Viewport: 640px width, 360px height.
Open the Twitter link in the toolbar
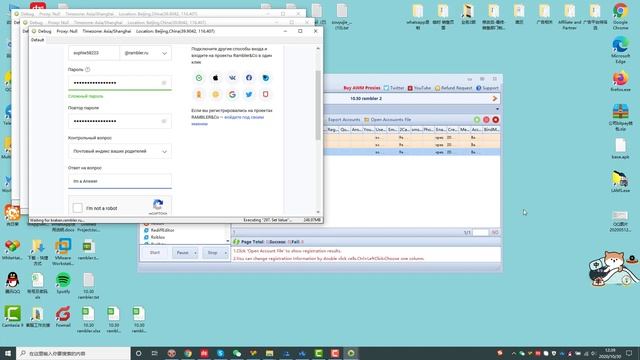[394, 88]
